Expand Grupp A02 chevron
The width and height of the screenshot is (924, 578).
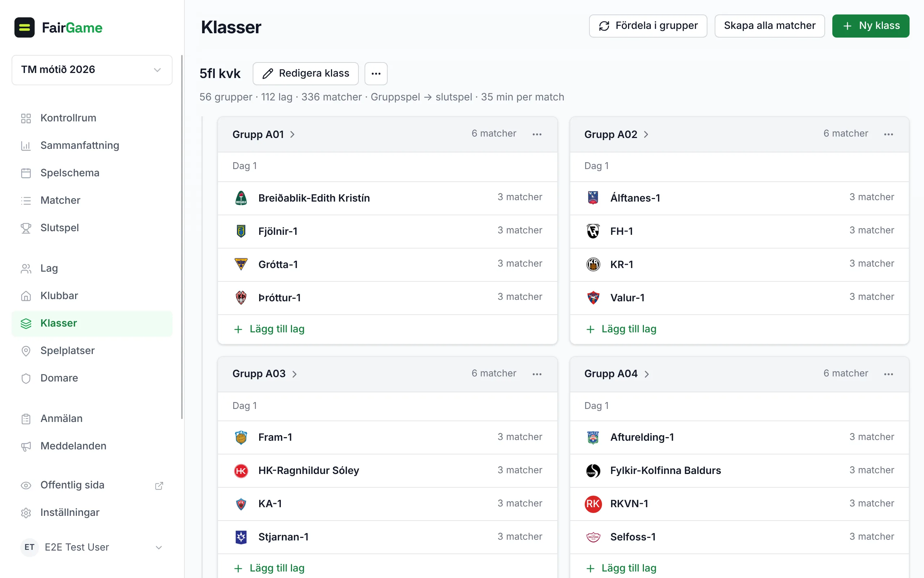point(646,134)
